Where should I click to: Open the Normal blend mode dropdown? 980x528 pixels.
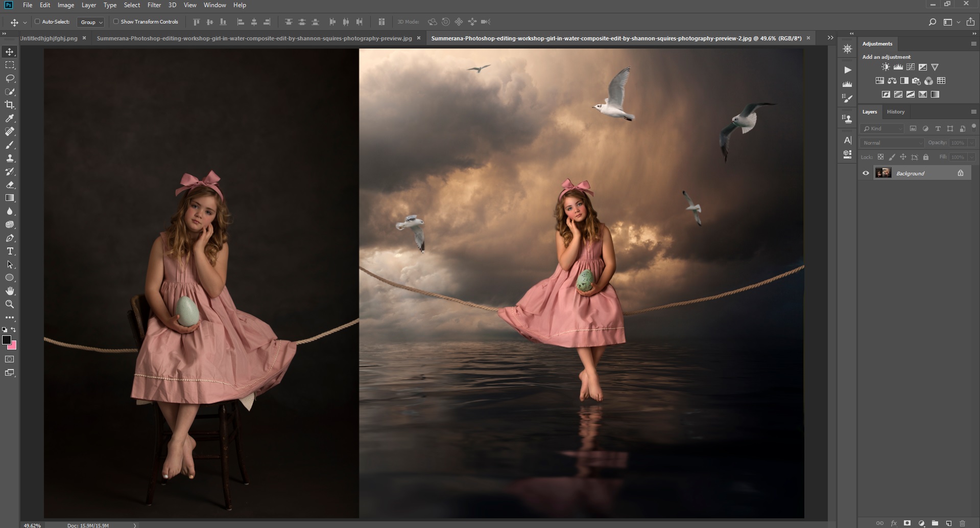point(892,143)
